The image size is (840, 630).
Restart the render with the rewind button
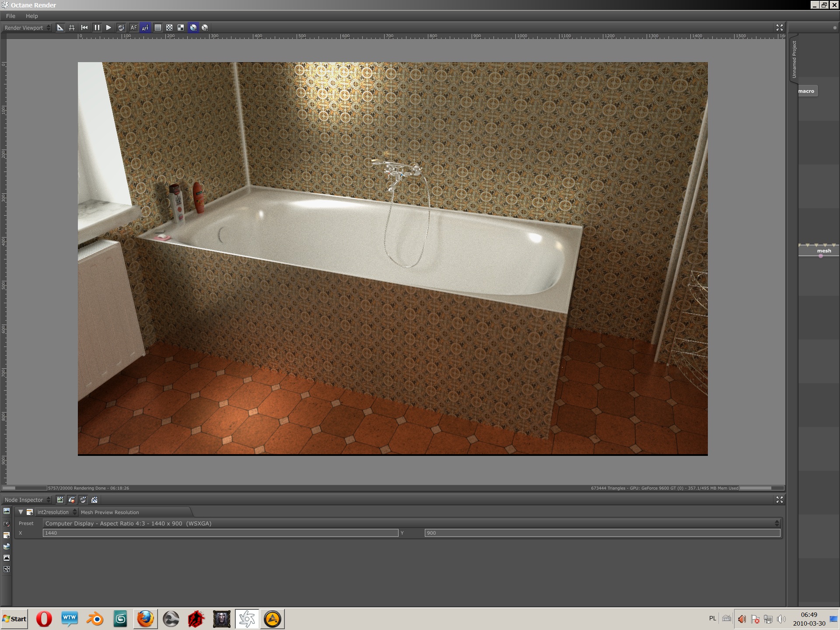[84, 28]
